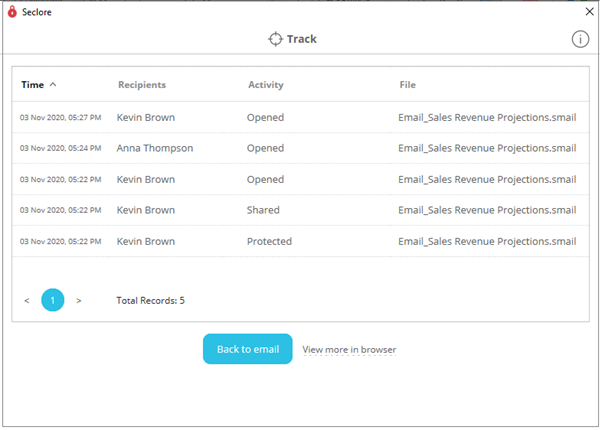Image resolution: width=602 pixels, height=430 pixels.
Task: Click Opened activity in Anna Thompson row
Action: pos(265,149)
